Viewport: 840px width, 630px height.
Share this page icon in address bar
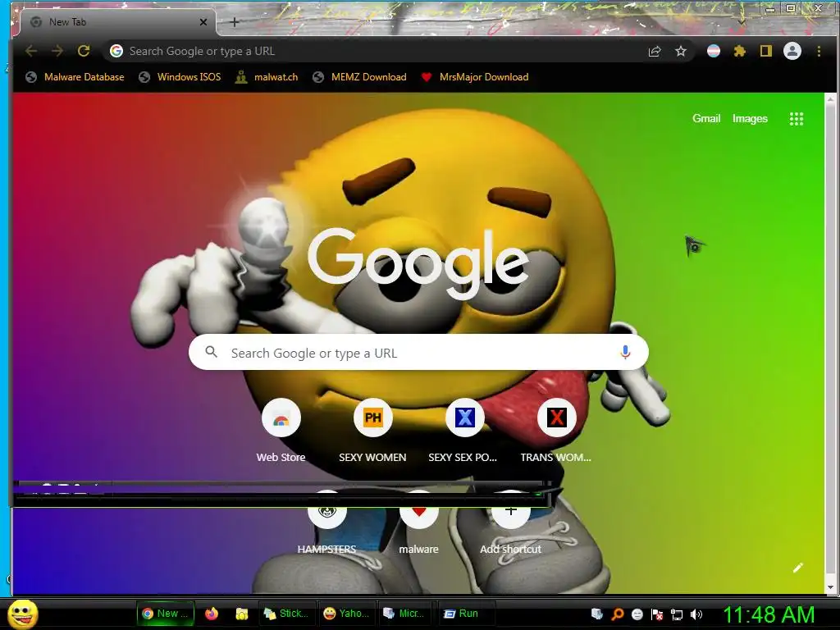click(654, 52)
